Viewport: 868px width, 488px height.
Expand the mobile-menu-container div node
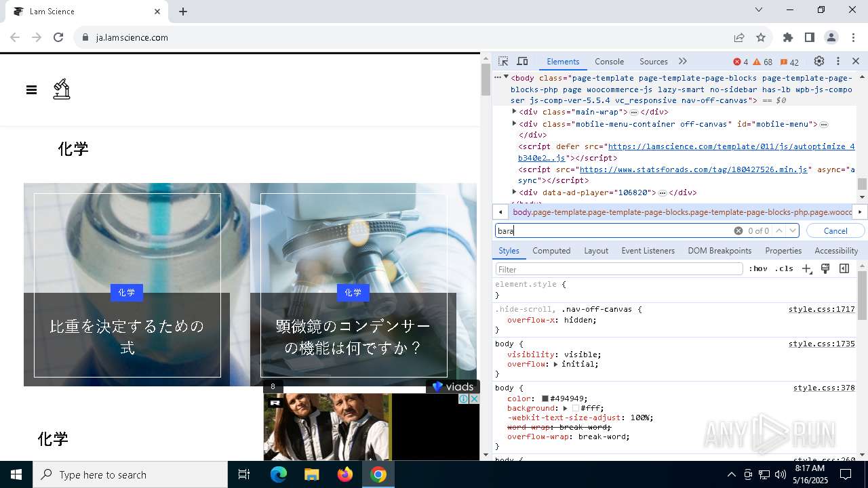click(514, 124)
